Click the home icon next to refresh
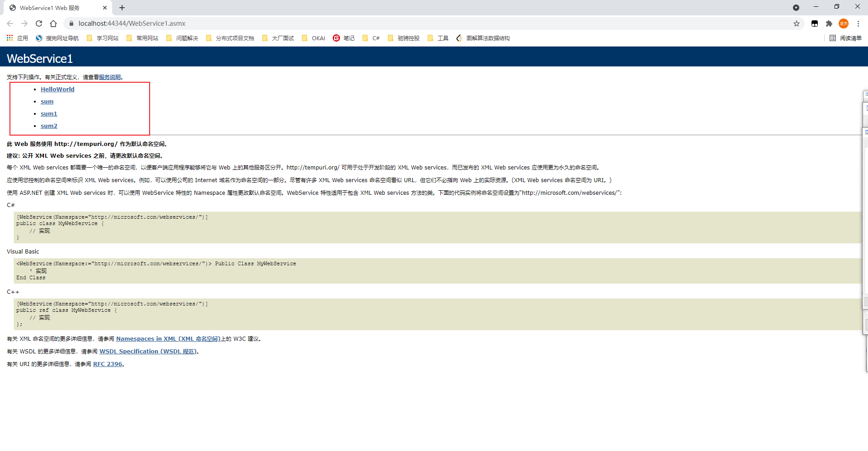Viewport: 868px width, 451px height. (x=53, y=23)
